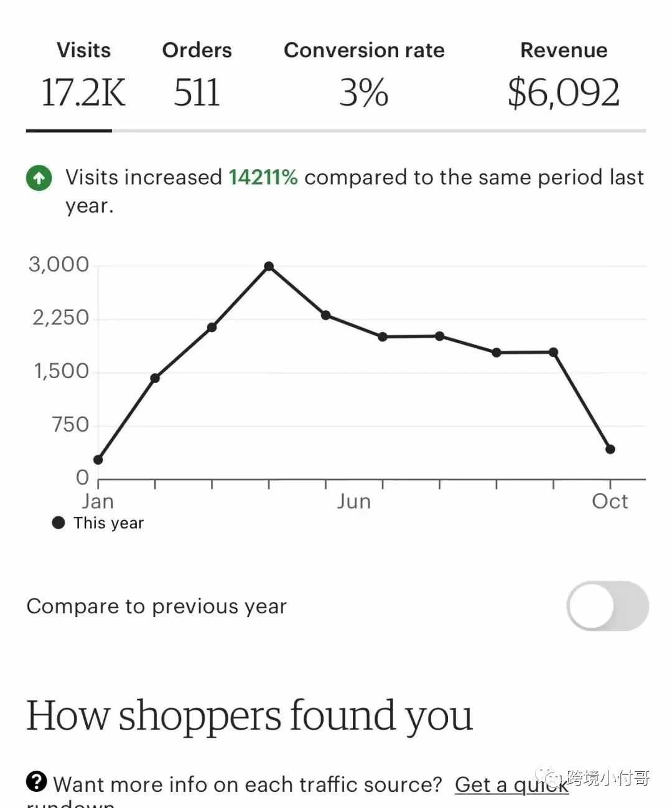Click the Compare to previous year label
The height and width of the screenshot is (808, 672).
[x=157, y=606]
